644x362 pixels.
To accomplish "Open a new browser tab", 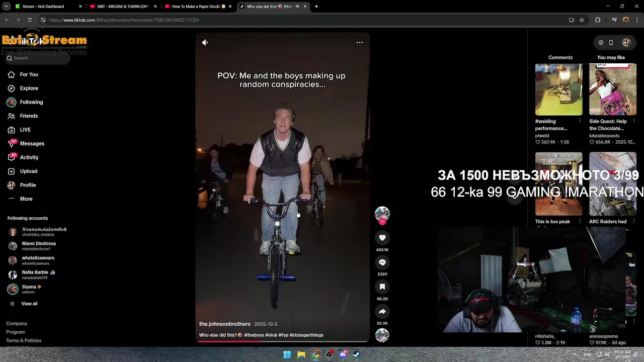I will 316,7.
